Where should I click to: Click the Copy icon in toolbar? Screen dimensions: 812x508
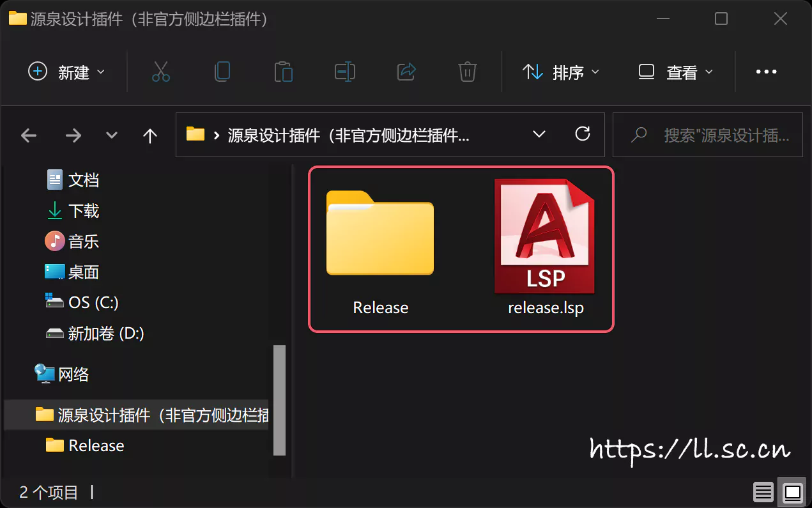point(222,72)
